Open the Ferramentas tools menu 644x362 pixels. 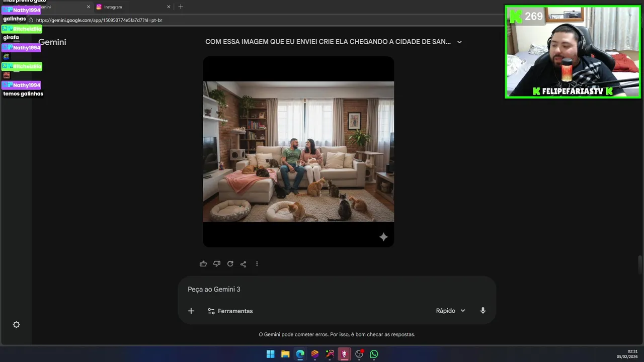[x=230, y=311]
